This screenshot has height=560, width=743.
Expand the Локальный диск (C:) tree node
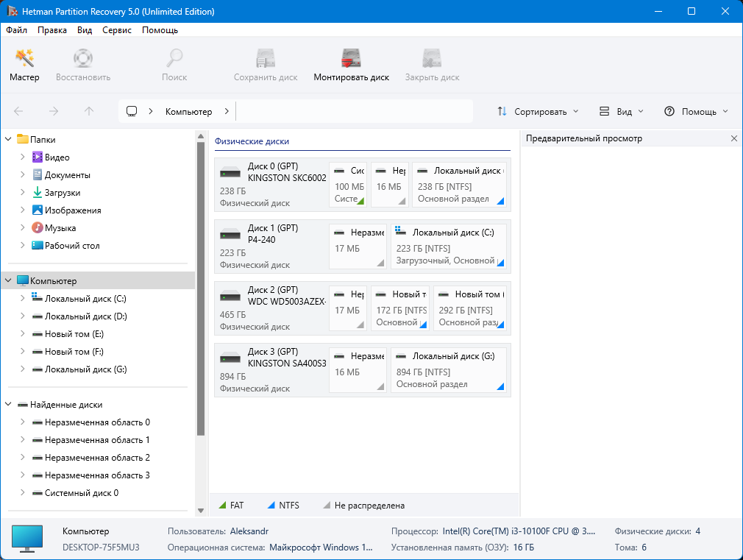pos(23,299)
